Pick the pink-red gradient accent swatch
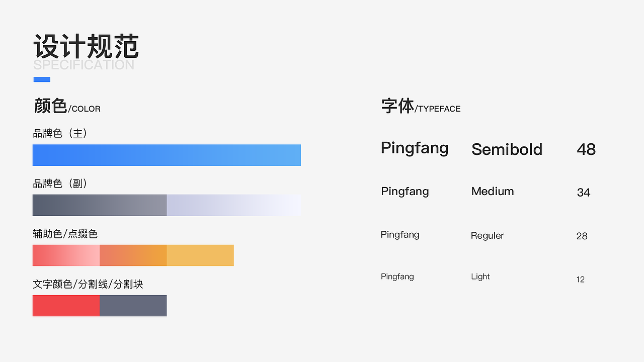The height and width of the screenshot is (362, 644). point(66,255)
